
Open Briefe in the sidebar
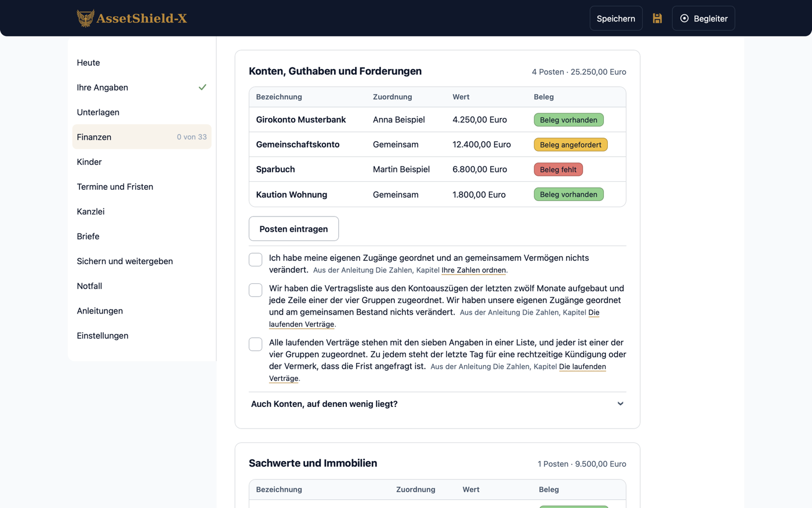tap(142, 236)
